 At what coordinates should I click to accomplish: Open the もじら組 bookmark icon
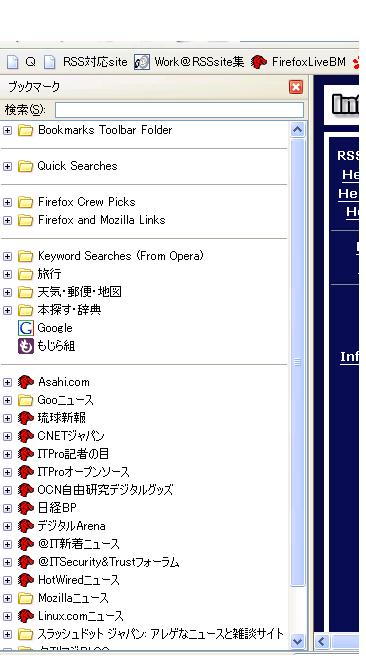pyautogui.click(x=25, y=346)
